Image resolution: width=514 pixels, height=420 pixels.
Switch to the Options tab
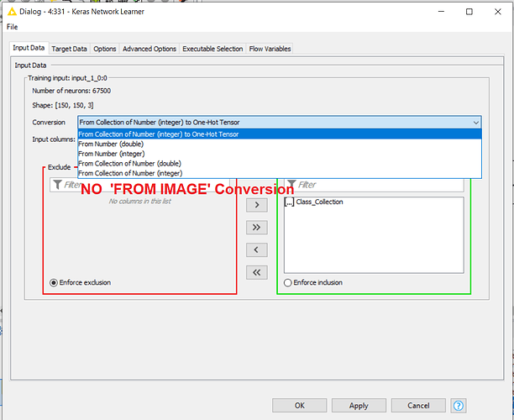[105, 49]
